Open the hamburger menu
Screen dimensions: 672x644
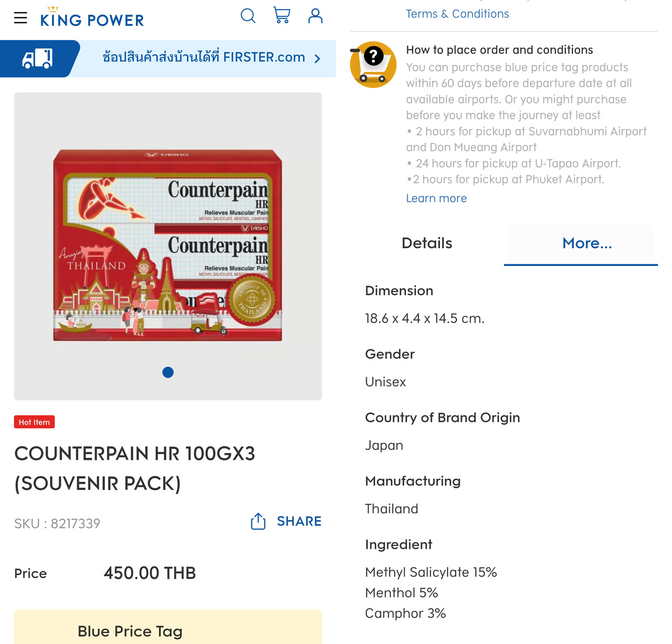(21, 18)
